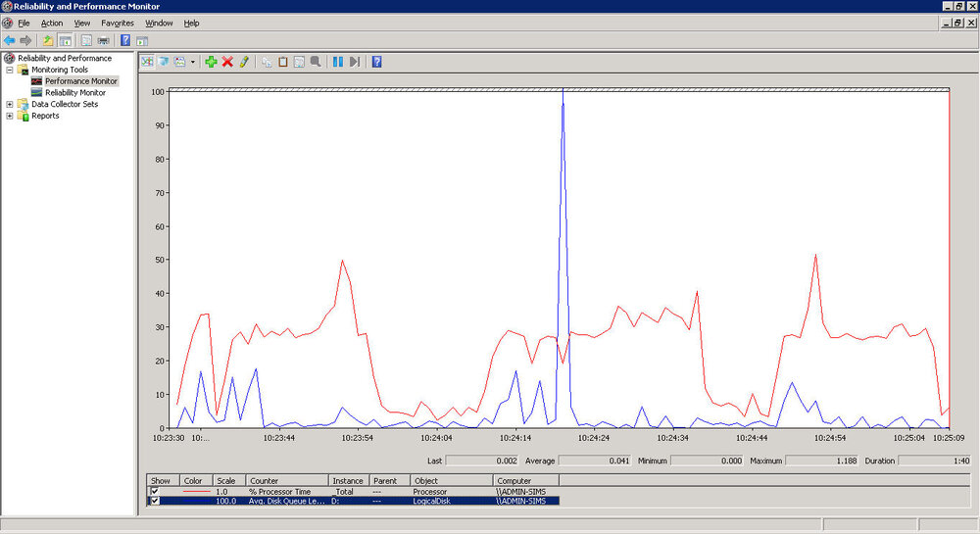Open the Action menu

click(52, 24)
